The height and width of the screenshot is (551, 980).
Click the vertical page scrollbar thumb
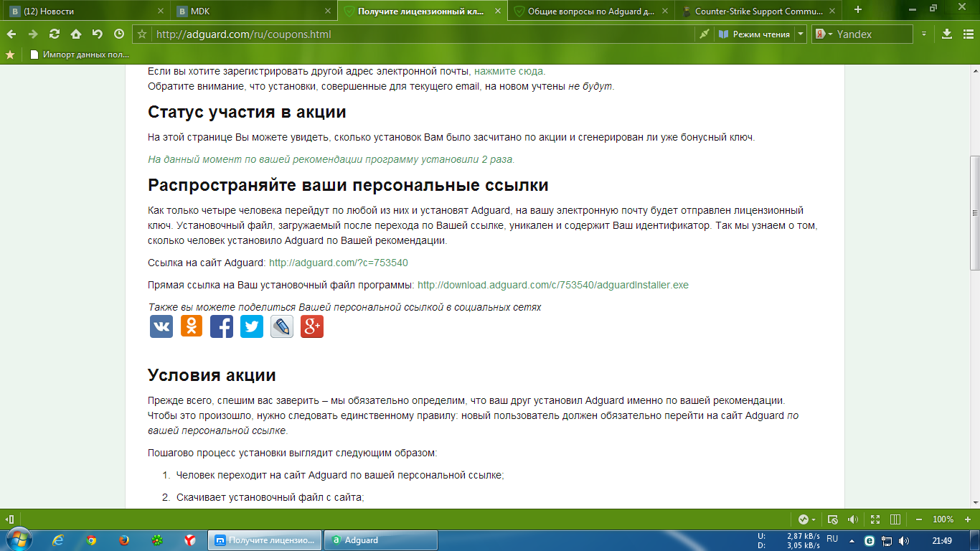(x=974, y=212)
